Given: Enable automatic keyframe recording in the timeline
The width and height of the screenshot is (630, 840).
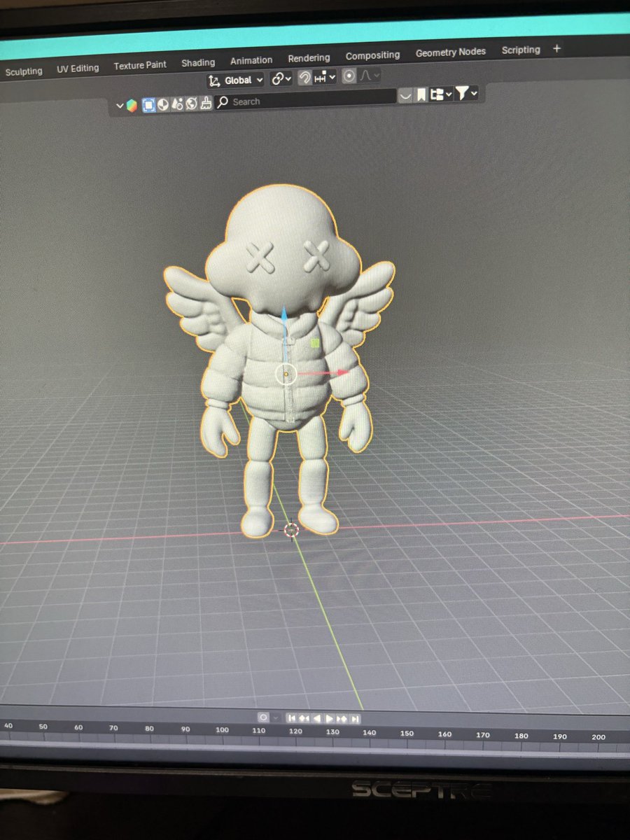Looking at the screenshot, I should coord(264,717).
